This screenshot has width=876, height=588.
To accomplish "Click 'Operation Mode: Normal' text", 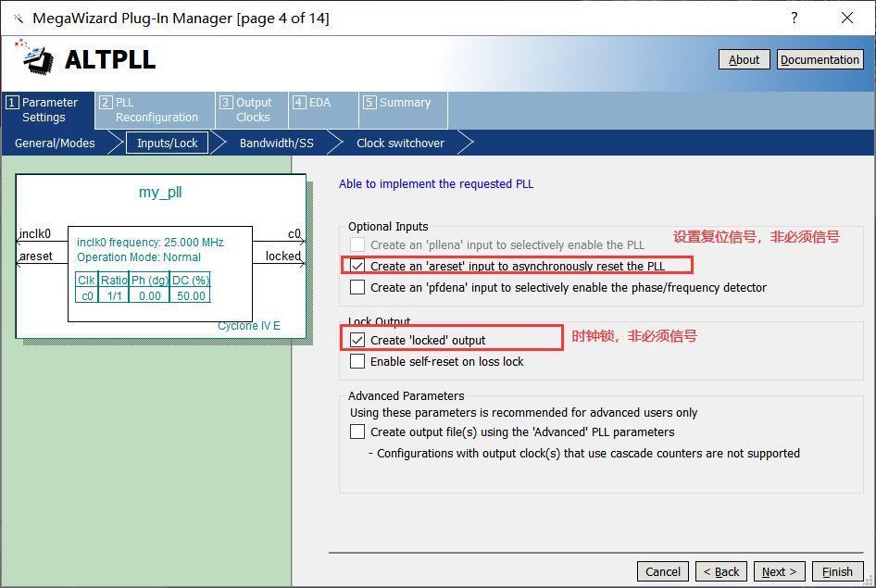I will 139,256.
